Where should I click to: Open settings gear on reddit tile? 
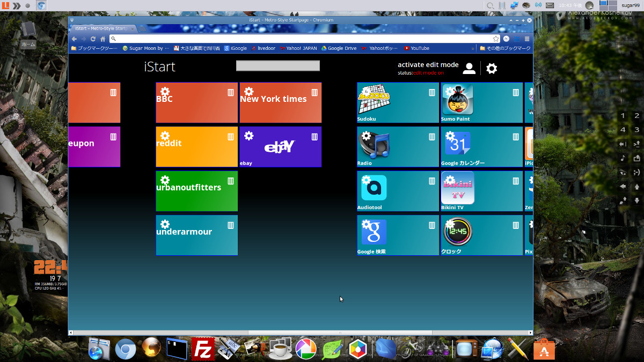pos(165,136)
